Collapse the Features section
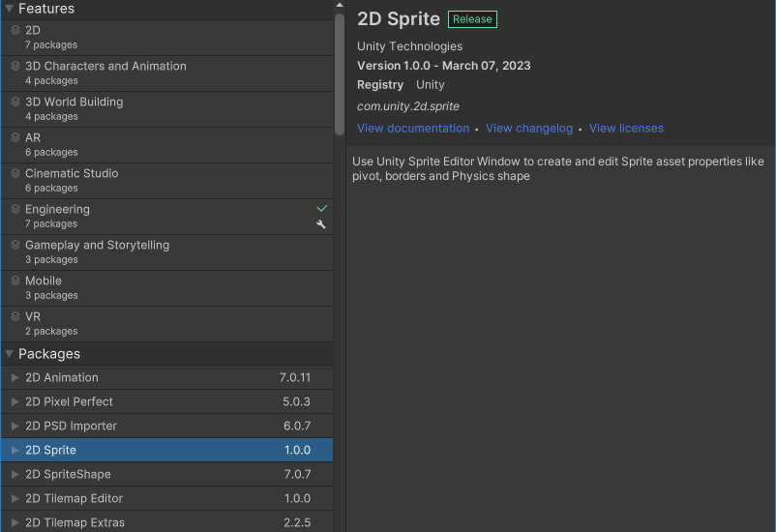Image resolution: width=776 pixels, height=532 pixels. click(9, 9)
